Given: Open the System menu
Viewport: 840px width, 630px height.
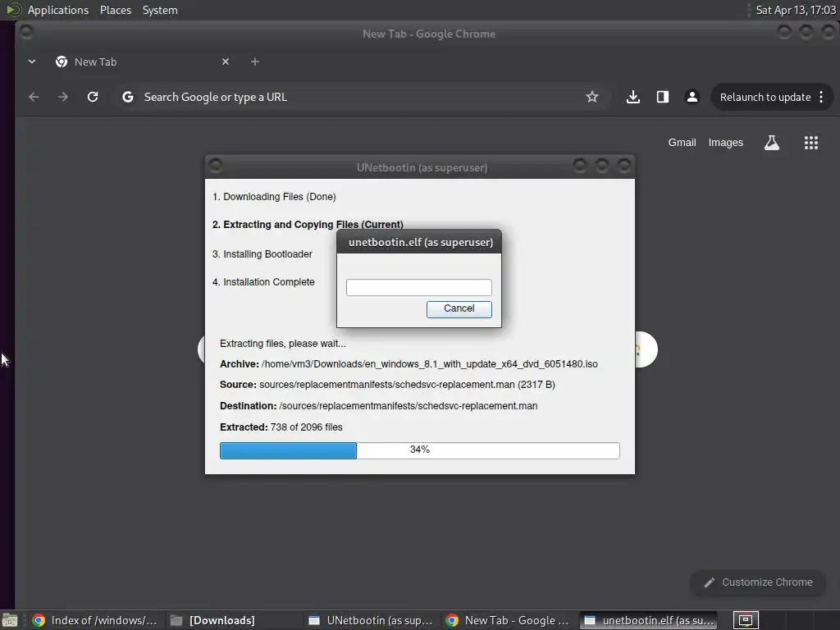Looking at the screenshot, I should coord(160,10).
